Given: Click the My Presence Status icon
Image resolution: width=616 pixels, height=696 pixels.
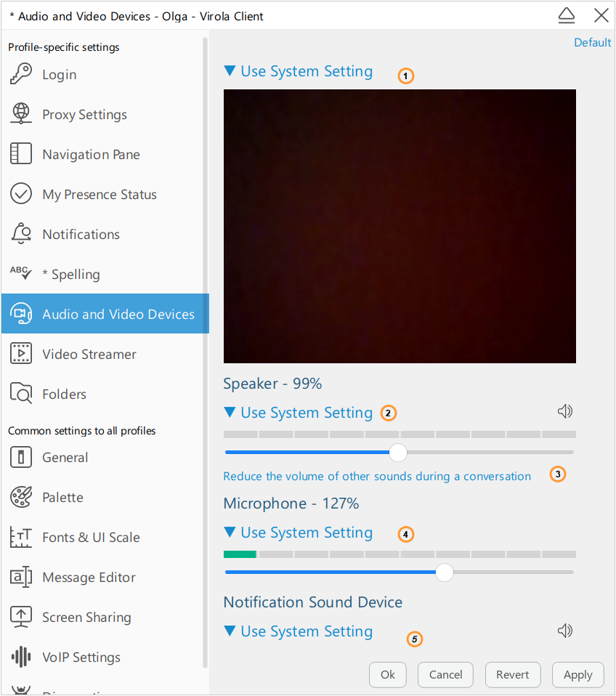Looking at the screenshot, I should pos(22,194).
